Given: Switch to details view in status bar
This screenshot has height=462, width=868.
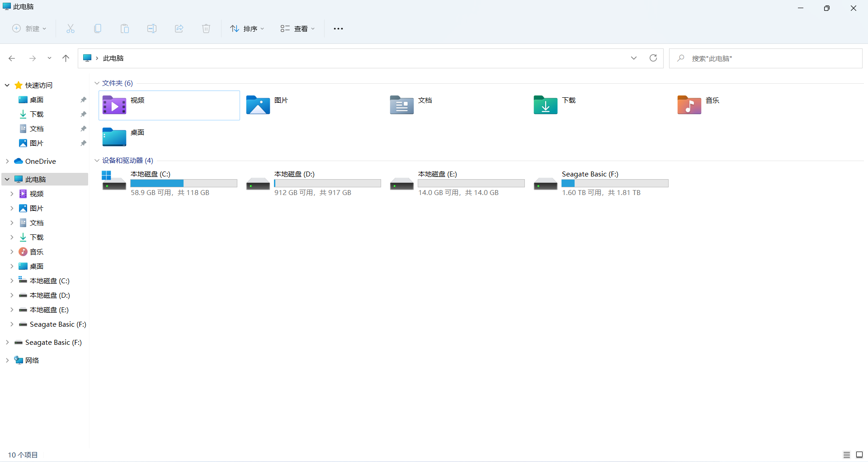Looking at the screenshot, I should pos(847,455).
